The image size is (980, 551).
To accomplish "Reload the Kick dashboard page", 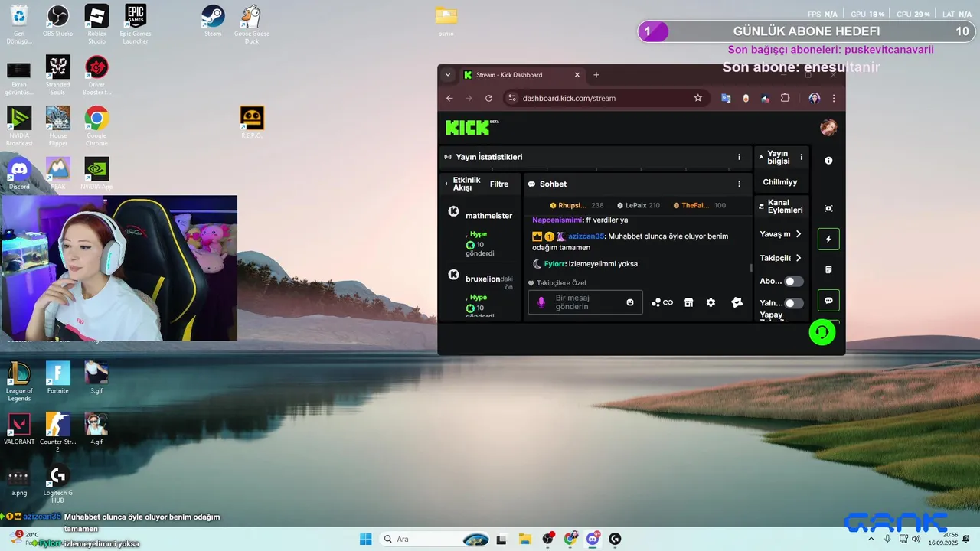I will coord(488,98).
